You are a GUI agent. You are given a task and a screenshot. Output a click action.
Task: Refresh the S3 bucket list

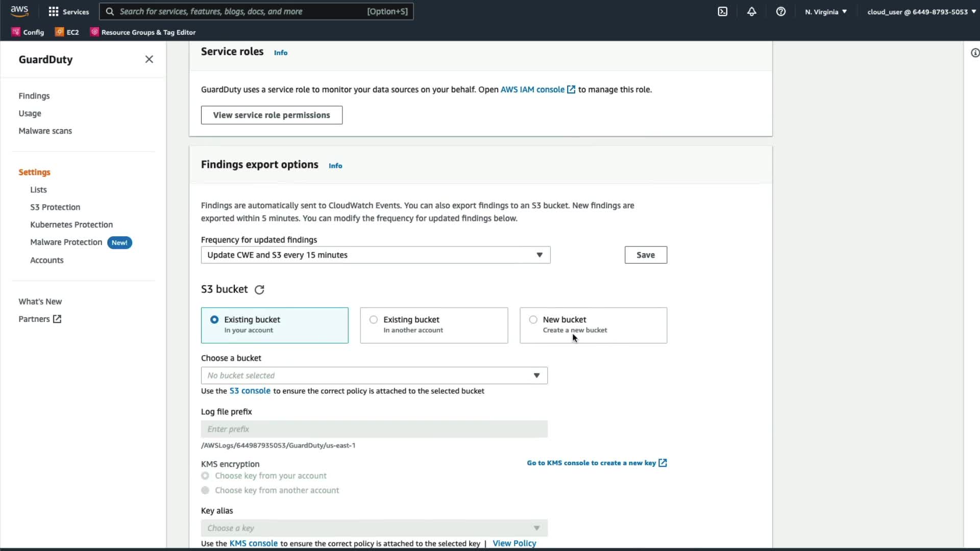[259, 290]
